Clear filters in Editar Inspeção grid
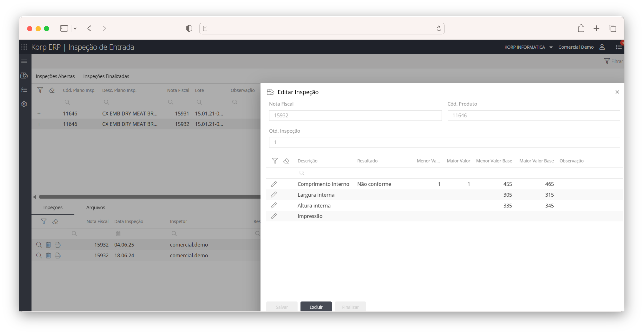 286,161
